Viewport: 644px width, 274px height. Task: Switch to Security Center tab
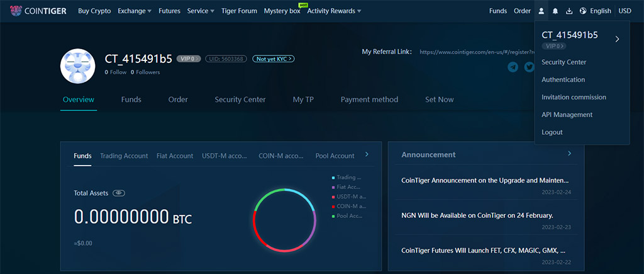point(240,100)
